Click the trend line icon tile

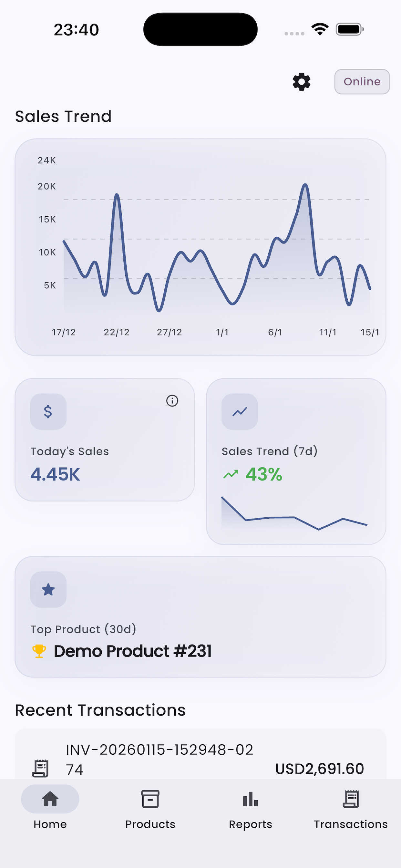pyautogui.click(x=240, y=411)
